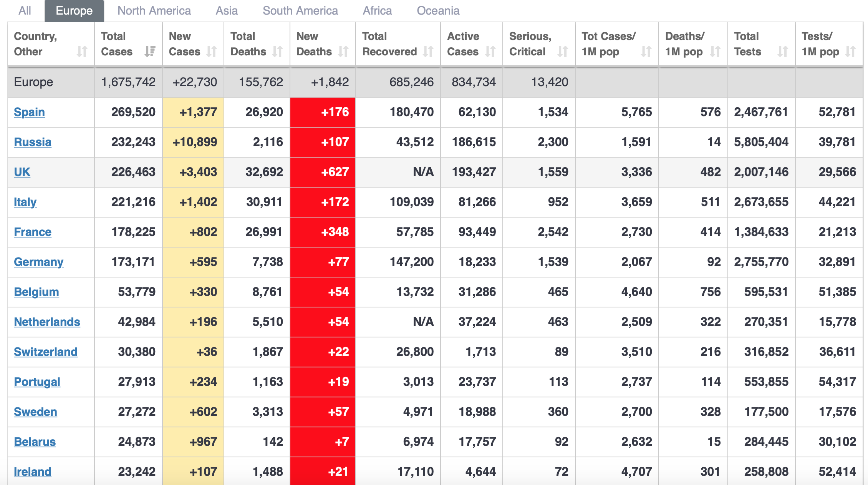Select the Asia tab
868x485 pixels.
coord(227,11)
